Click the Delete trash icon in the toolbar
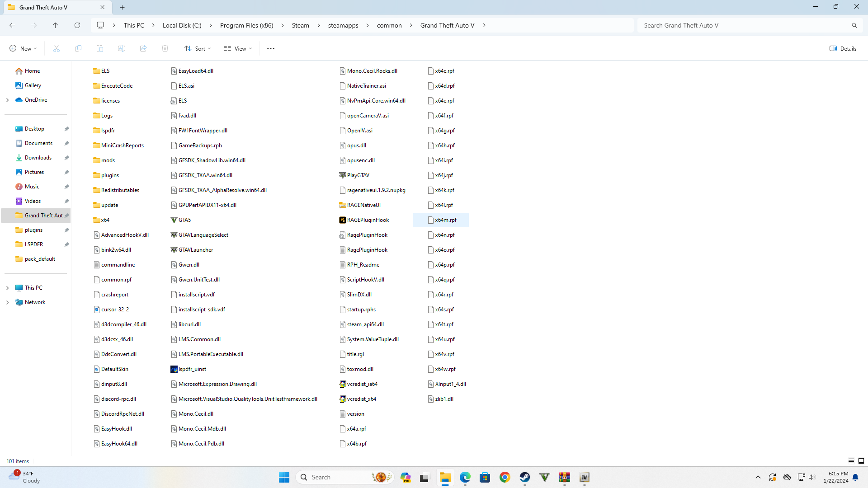Screen dimensions: 868x488 tap(165, 48)
